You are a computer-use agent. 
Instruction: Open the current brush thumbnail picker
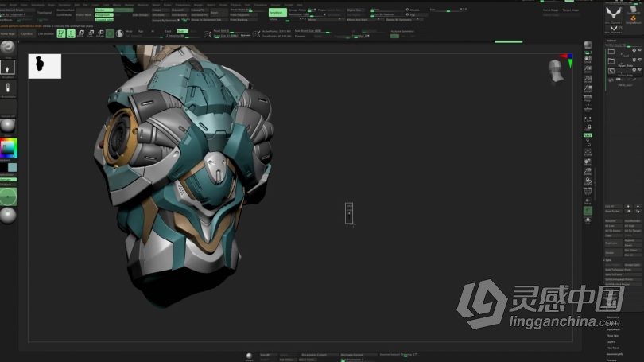click(7, 48)
